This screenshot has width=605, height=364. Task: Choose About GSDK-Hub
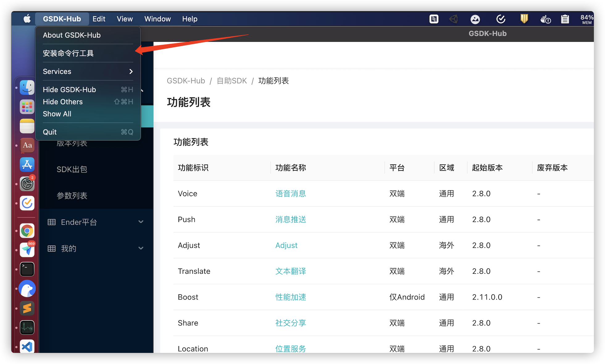tap(88, 35)
